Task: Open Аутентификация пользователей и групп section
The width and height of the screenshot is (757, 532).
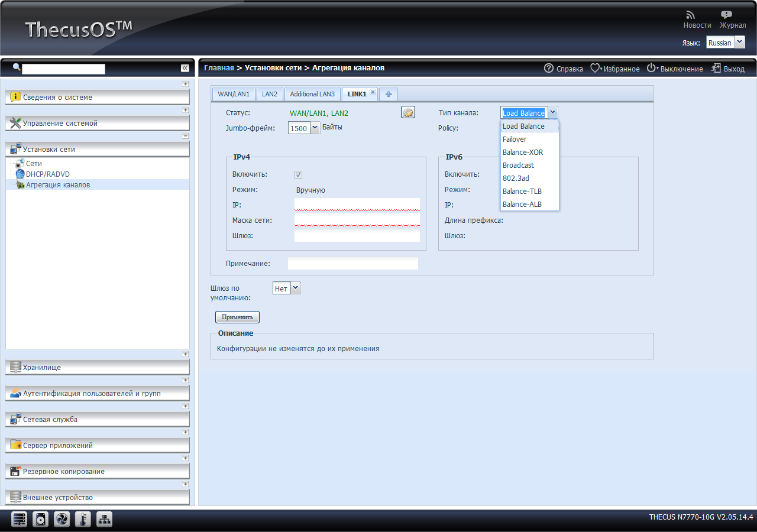Action: pos(98,394)
